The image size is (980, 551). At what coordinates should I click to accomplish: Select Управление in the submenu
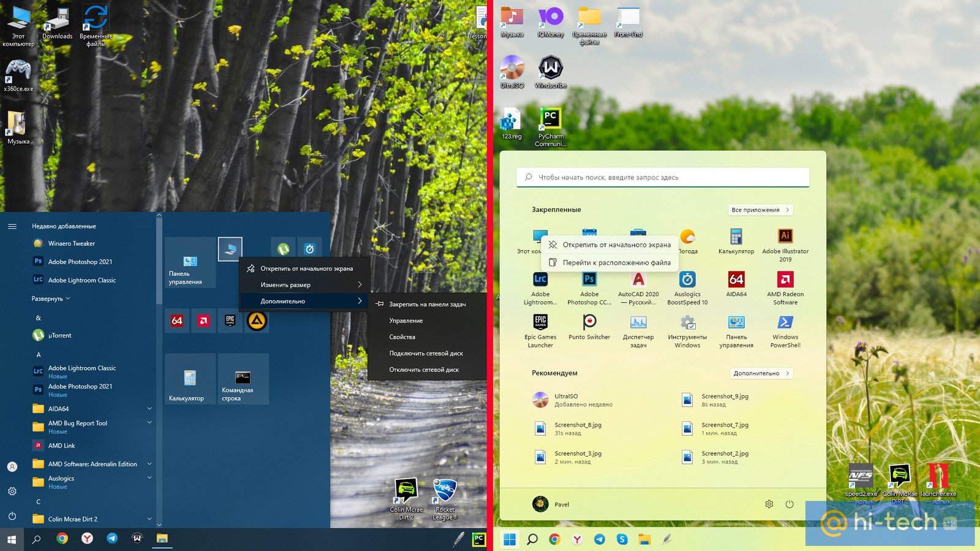click(x=427, y=321)
